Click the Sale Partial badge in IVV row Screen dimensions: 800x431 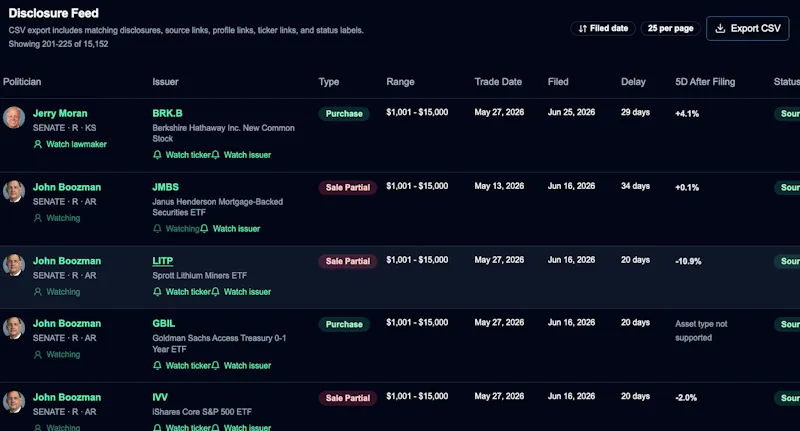coord(347,398)
